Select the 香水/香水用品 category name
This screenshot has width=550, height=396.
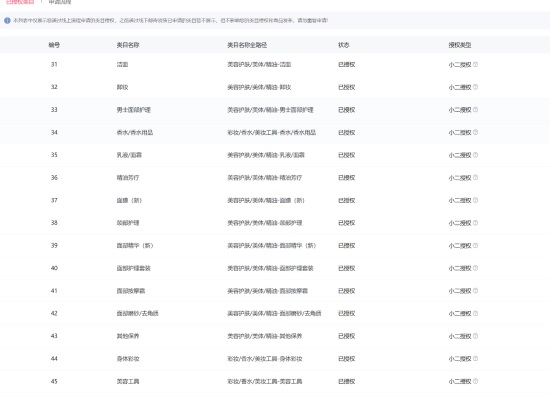[x=135, y=133]
